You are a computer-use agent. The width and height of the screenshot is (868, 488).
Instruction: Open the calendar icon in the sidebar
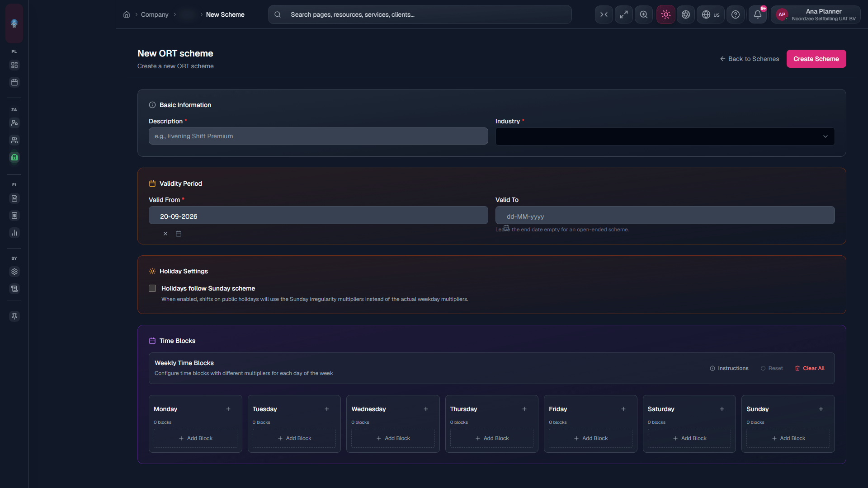coord(14,82)
